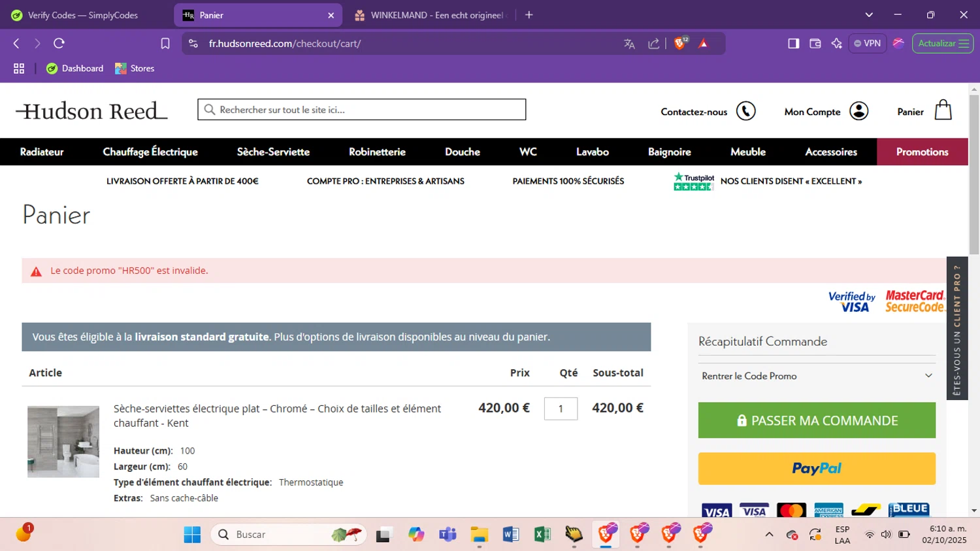Click PASSER MA COMMANDE button
This screenshot has height=551, width=980.
click(x=817, y=420)
